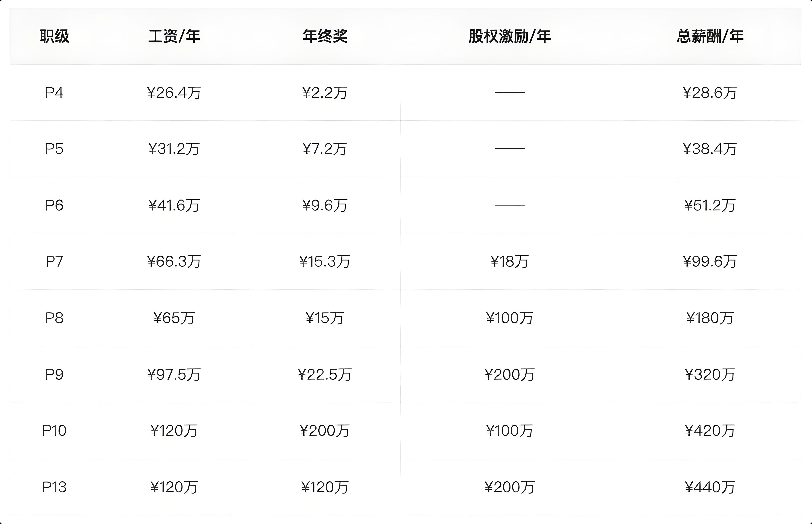Select the P5 salary cell ¥31.2万

(x=174, y=149)
